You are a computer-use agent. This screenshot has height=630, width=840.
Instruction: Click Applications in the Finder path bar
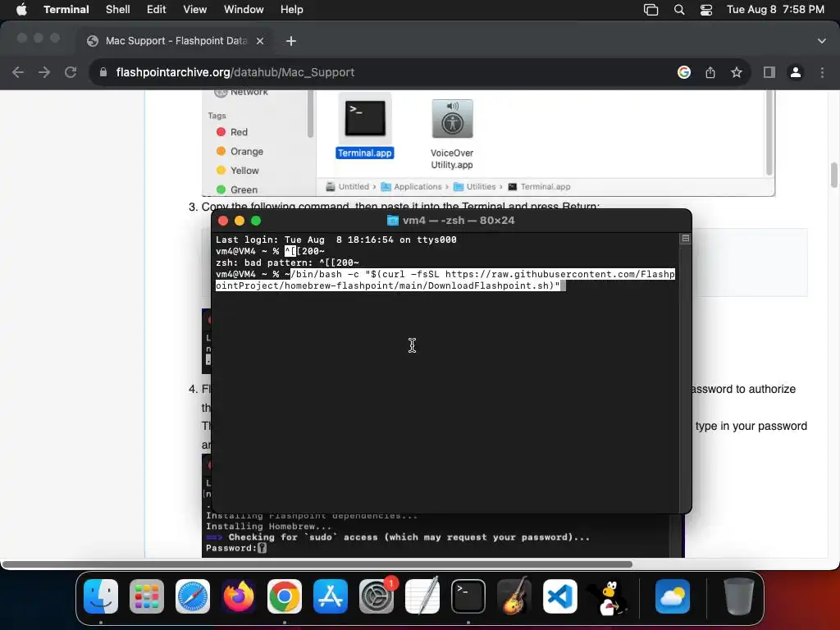412,186
